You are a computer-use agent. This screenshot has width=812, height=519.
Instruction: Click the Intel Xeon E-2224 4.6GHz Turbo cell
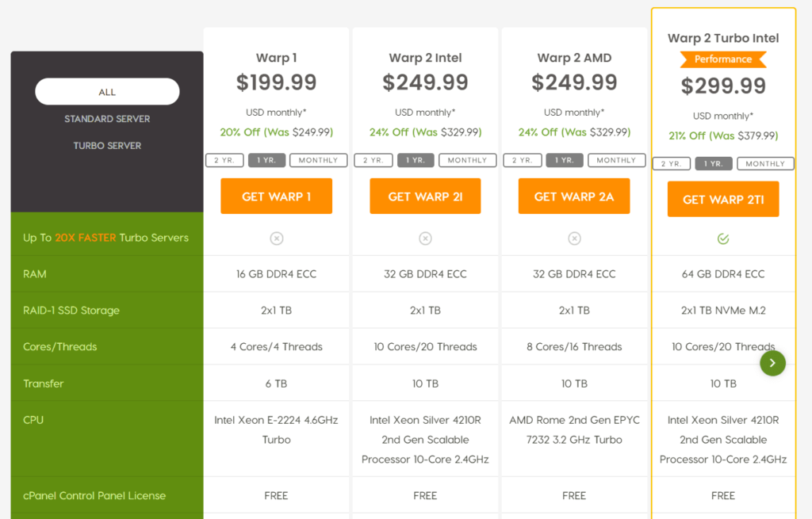tap(277, 430)
